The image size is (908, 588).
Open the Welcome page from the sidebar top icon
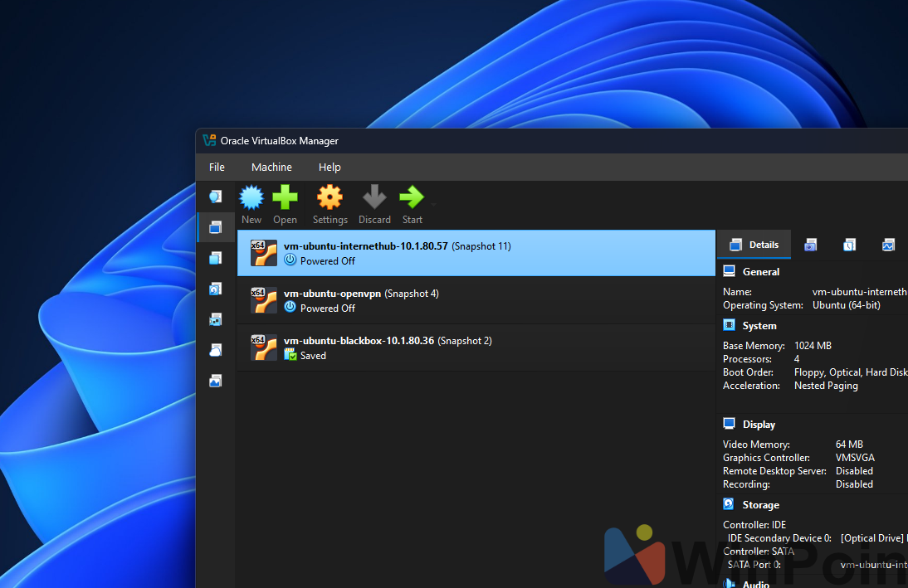[x=215, y=197]
